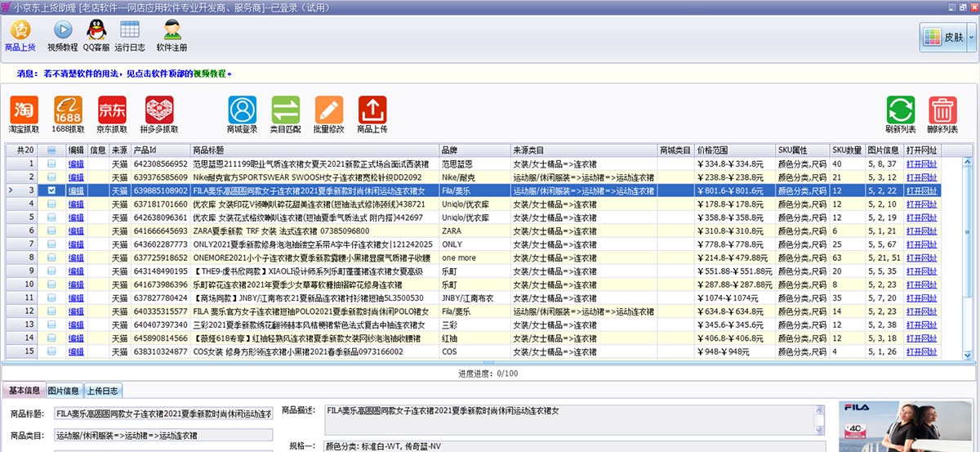Click 打开网址 link in row 1
Screen dimensions: 980x452
point(921,164)
